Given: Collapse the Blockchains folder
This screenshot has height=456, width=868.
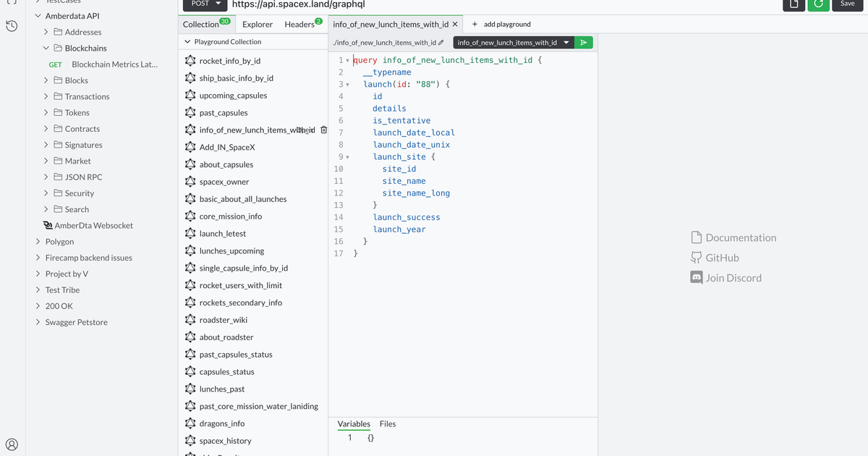Looking at the screenshot, I should pos(46,48).
